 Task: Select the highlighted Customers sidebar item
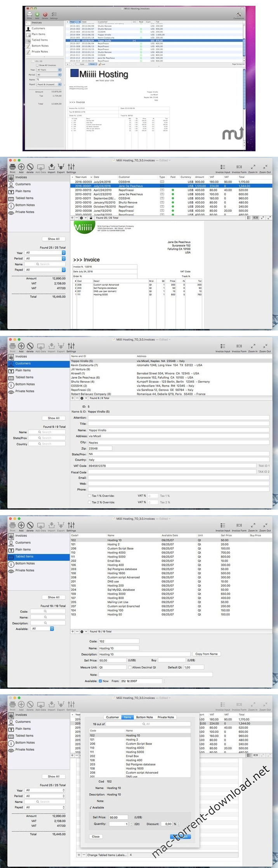click(x=38, y=363)
